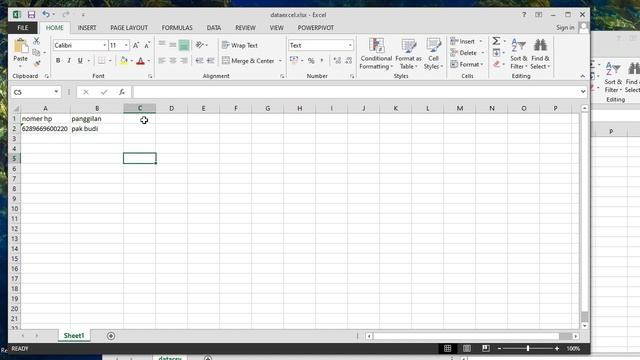
Task: Increase Decimal places
Action: [x=337, y=61]
